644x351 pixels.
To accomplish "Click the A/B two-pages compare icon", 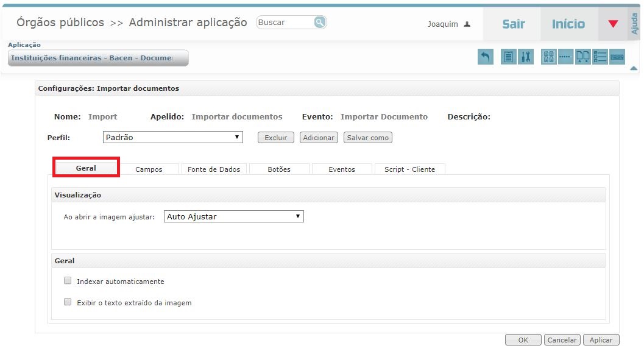I will [x=583, y=57].
